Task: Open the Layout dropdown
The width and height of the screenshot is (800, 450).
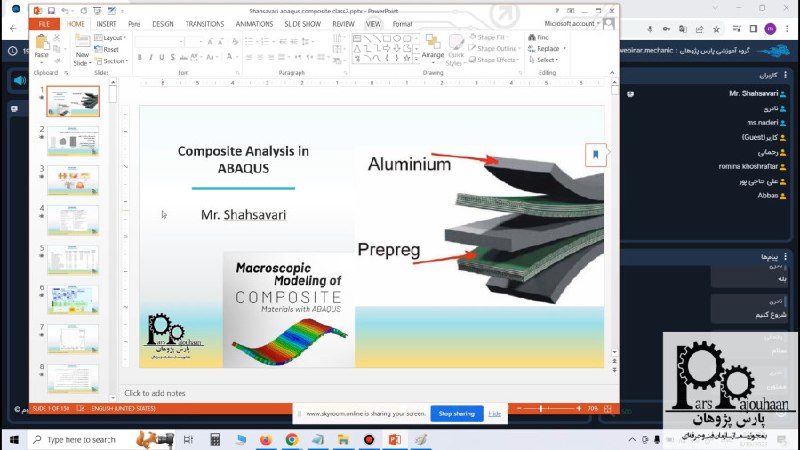Action: 110,38
